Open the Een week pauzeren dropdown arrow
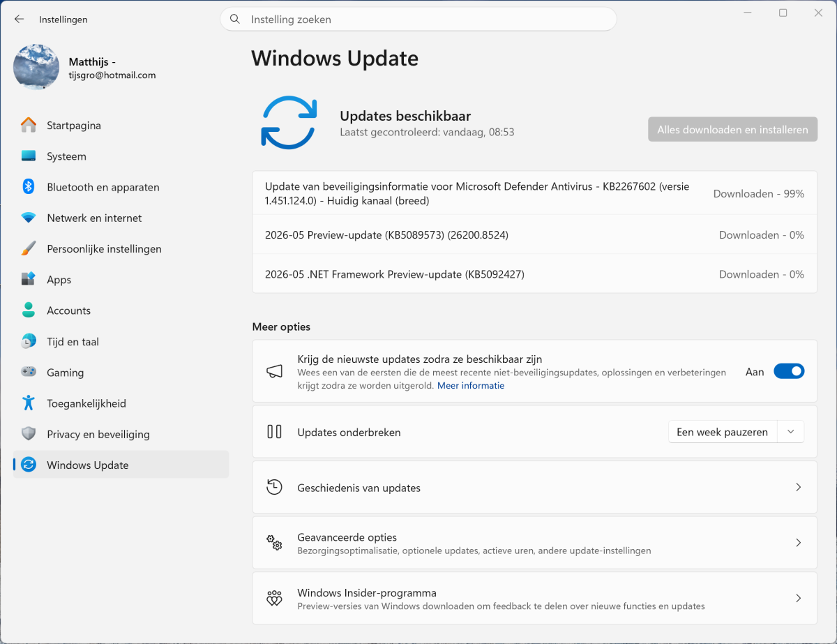Viewport: 837px width, 644px height. click(790, 432)
